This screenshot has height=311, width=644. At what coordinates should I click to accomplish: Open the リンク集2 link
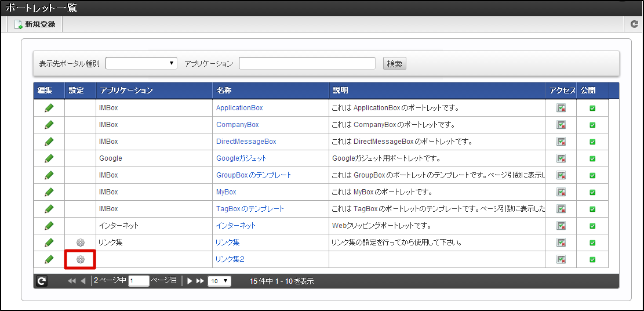click(230, 259)
